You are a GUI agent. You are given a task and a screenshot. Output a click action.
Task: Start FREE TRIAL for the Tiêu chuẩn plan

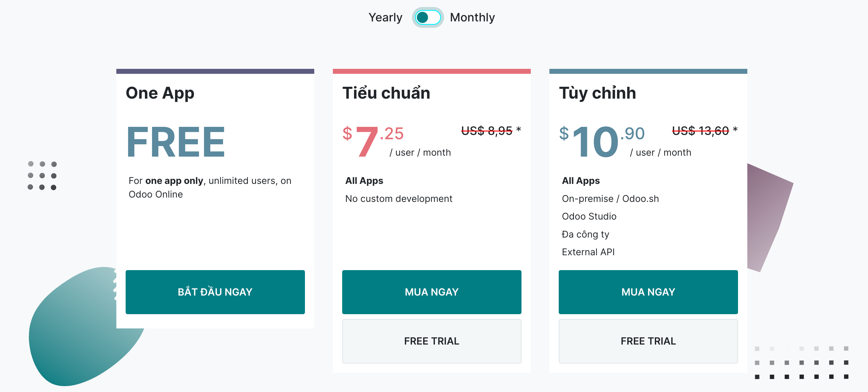pos(431,341)
